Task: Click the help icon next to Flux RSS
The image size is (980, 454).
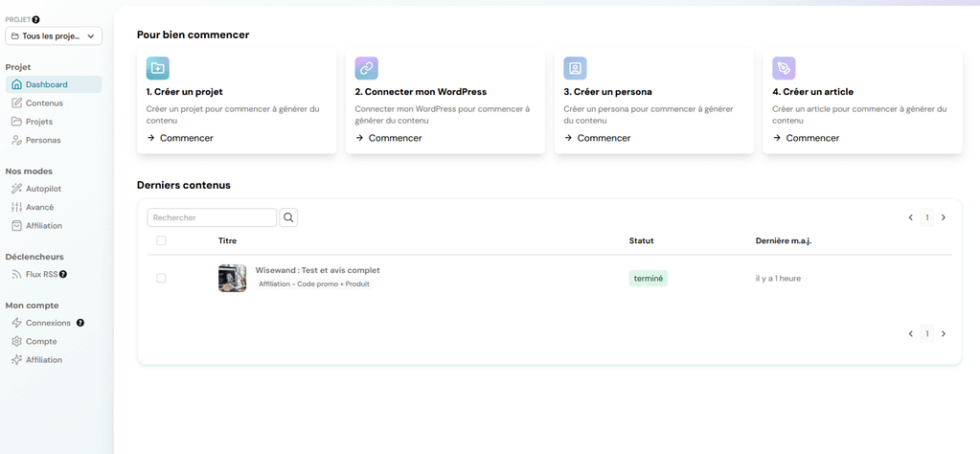Action: pyautogui.click(x=63, y=274)
